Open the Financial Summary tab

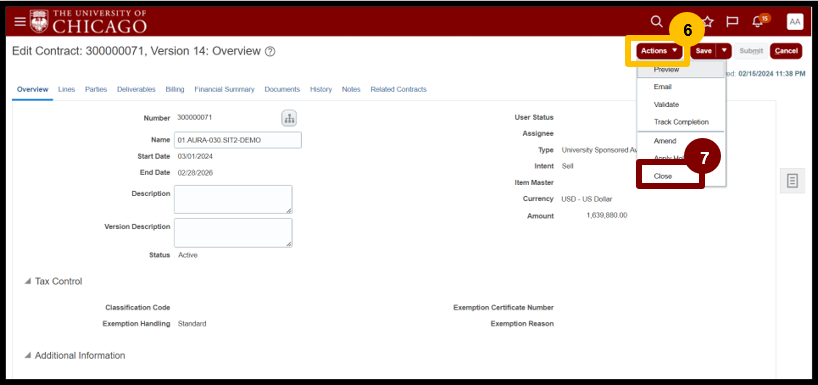[224, 89]
